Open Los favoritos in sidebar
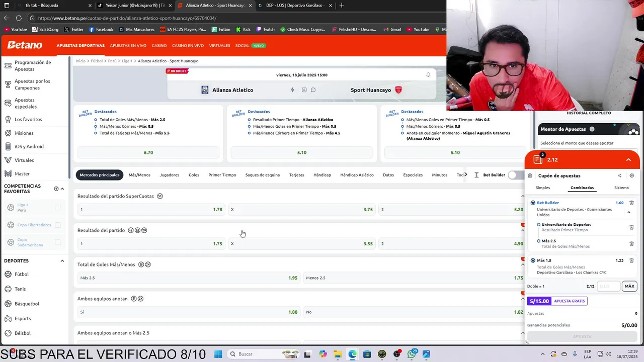644x362 pixels. (28, 119)
